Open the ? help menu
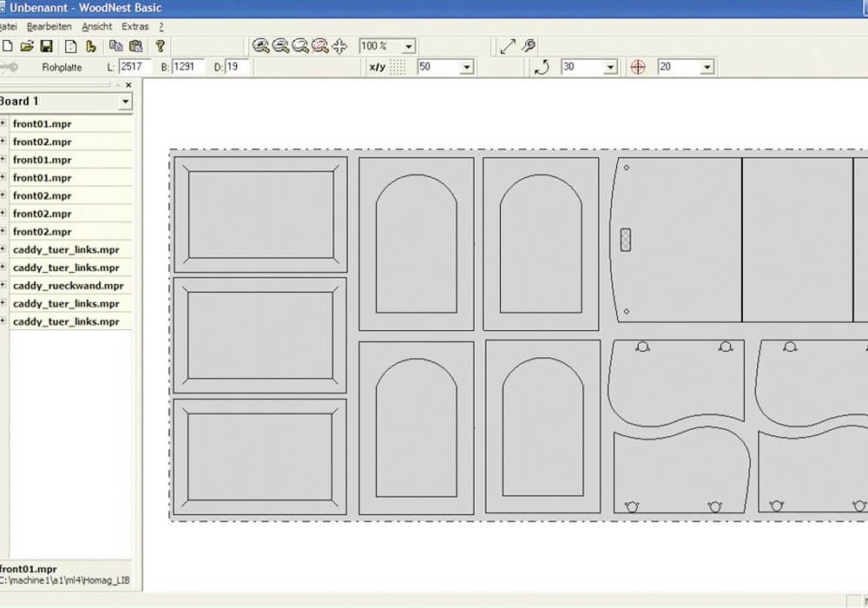Screen dimensions: 868x608 pyautogui.click(x=161, y=27)
